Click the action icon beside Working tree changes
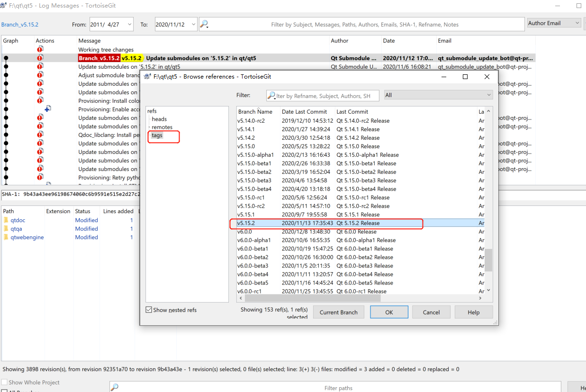This screenshot has height=392, width=586. 40,49
